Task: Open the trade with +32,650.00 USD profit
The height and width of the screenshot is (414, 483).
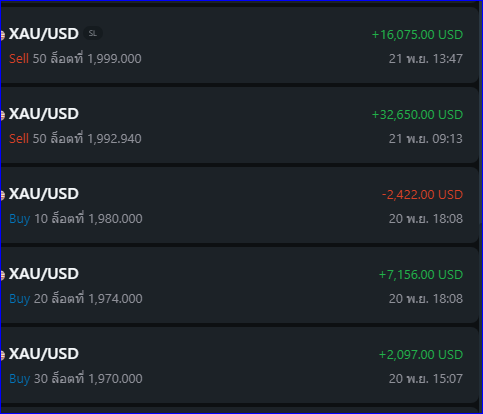Action: 239,125
